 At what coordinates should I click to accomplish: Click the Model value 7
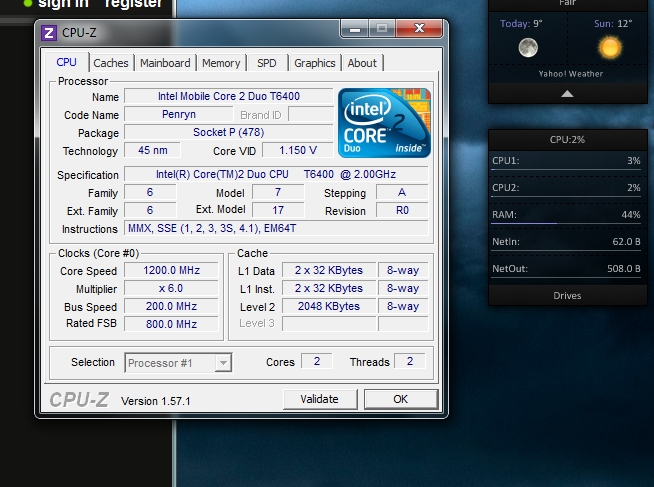[x=278, y=192]
